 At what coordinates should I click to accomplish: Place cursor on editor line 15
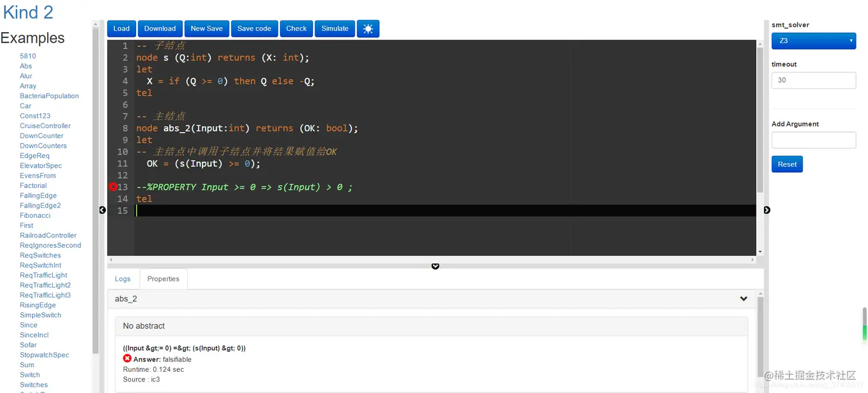pyautogui.click(x=445, y=210)
